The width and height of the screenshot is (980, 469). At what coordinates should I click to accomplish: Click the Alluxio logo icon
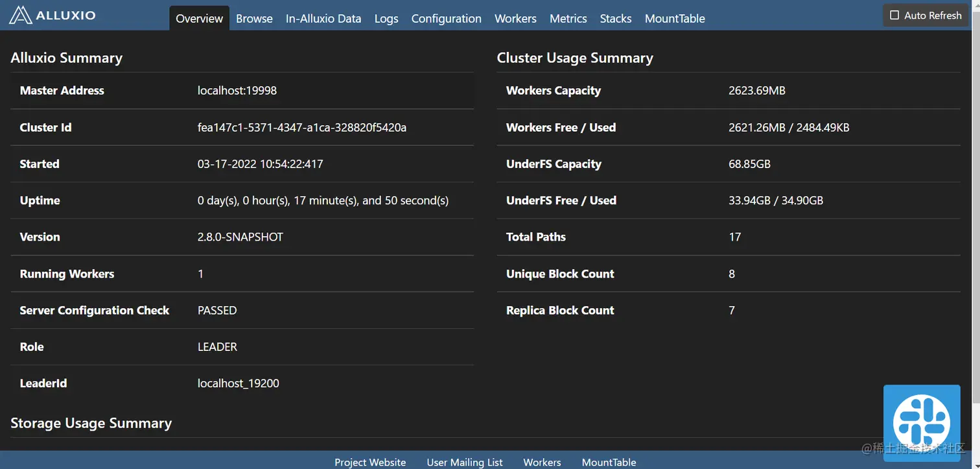coord(21,15)
